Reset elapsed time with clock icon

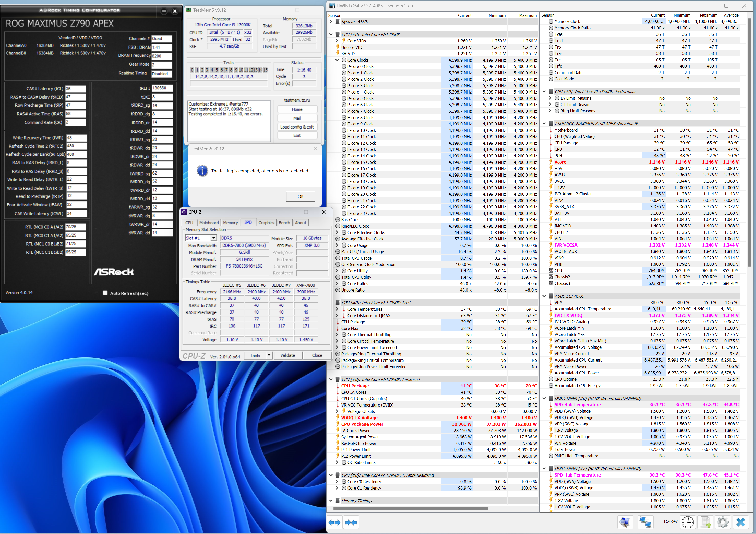(688, 522)
